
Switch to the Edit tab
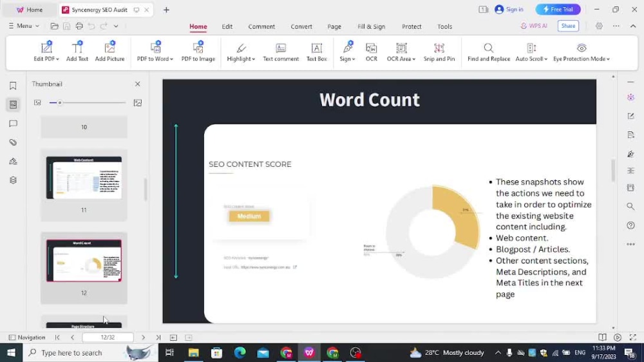pos(227,26)
